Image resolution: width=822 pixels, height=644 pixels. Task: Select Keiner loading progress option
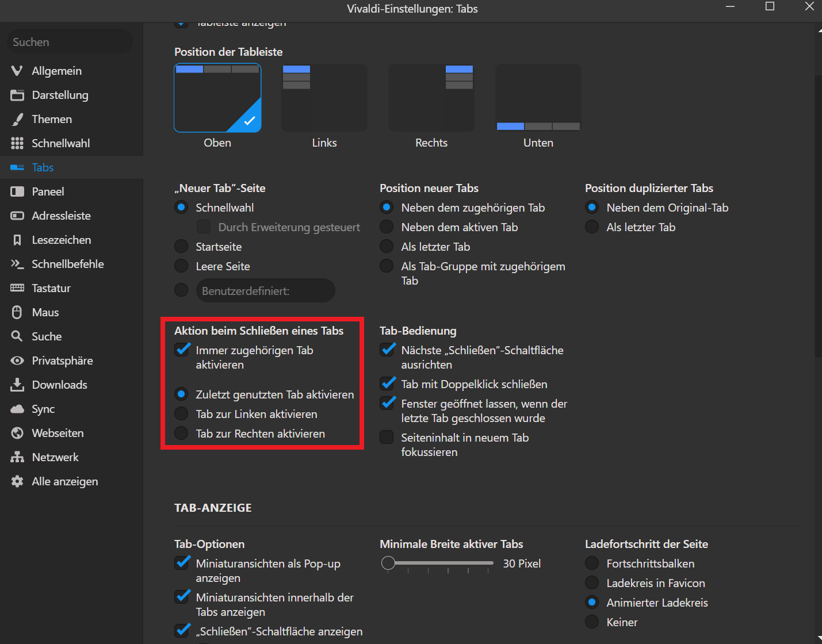tap(592, 622)
